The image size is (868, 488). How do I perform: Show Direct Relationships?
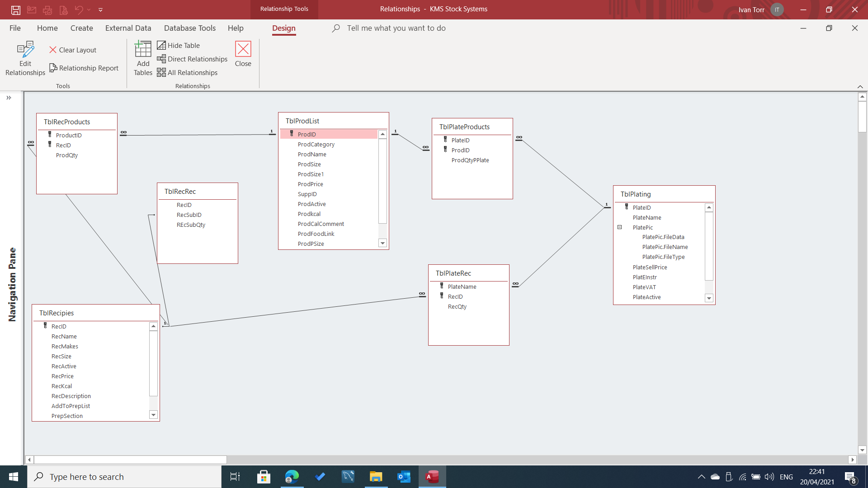coord(193,59)
